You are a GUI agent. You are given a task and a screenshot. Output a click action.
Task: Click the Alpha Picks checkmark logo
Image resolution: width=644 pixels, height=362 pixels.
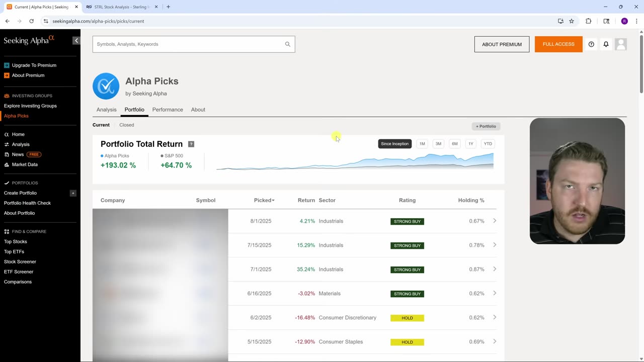click(x=106, y=86)
